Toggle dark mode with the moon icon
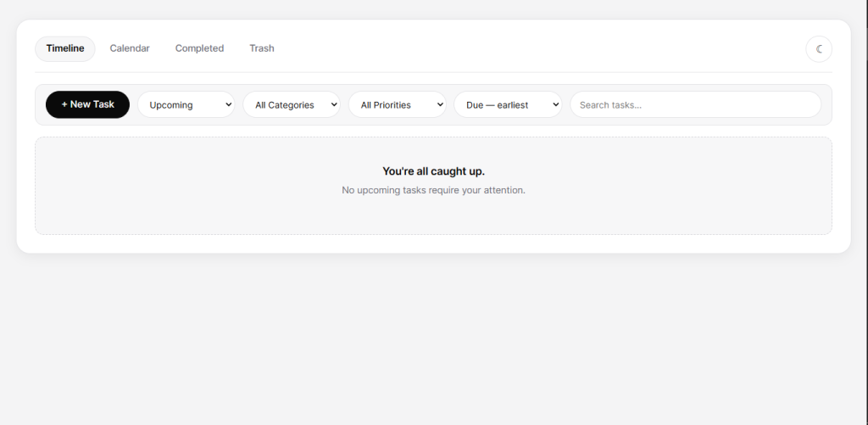This screenshot has width=868, height=425. [x=819, y=48]
